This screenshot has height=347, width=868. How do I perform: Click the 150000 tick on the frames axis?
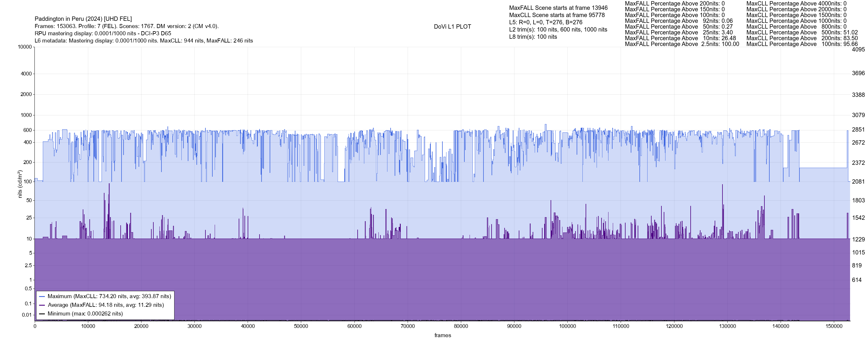834,326
